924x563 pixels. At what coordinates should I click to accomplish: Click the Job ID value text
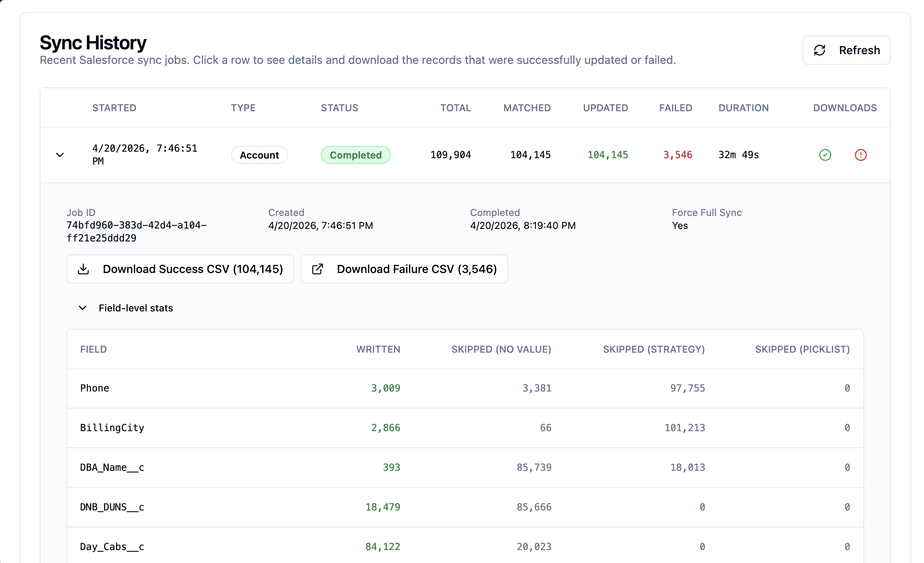pyautogui.click(x=136, y=231)
